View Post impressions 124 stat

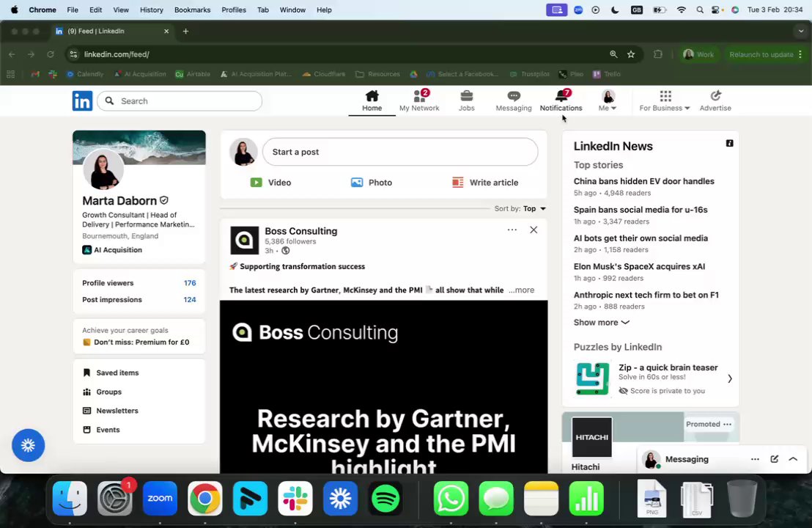pos(139,299)
